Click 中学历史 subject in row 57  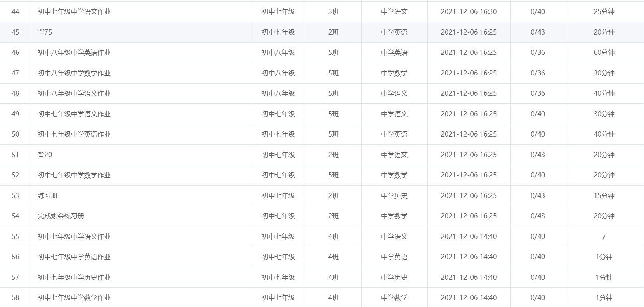point(394,278)
